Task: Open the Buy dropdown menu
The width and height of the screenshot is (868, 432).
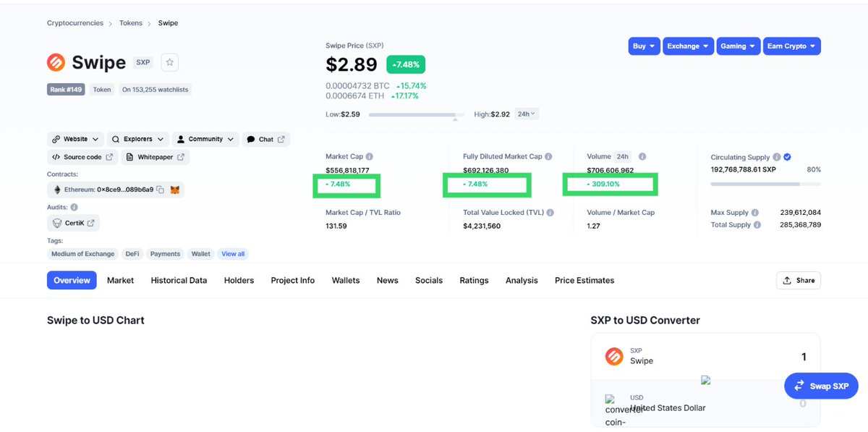Action: 644,46
